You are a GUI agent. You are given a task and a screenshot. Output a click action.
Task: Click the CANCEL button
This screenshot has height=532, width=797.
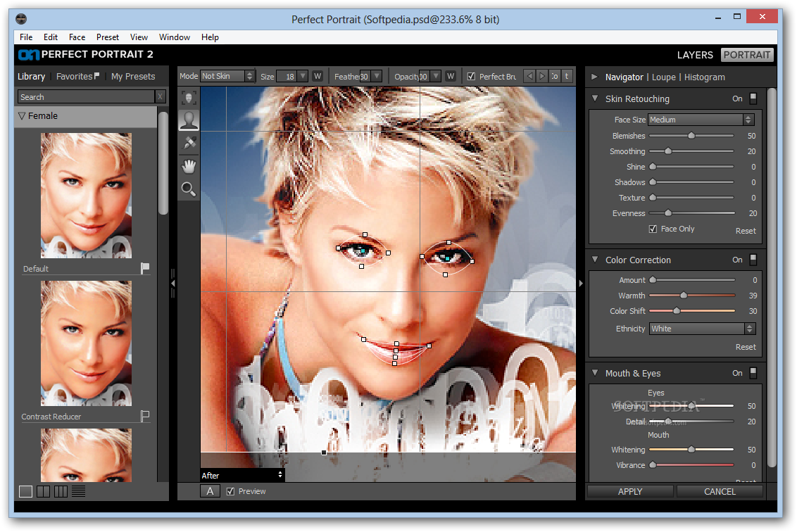point(720,491)
